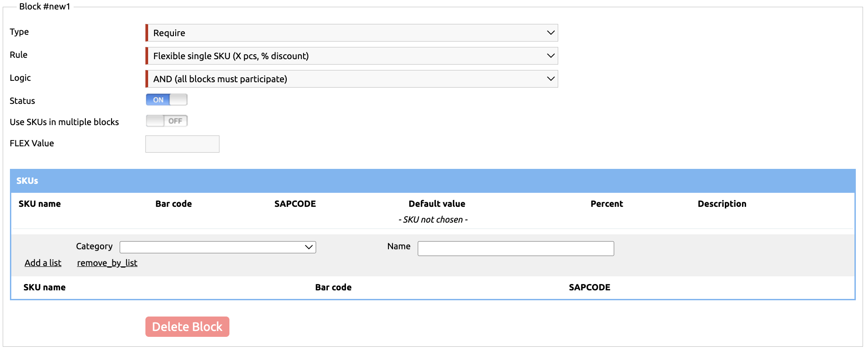The width and height of the screenshot is (868, 354).
Task: Click the Default value column header
Action: pyautogui.click(x=437, y=204)
